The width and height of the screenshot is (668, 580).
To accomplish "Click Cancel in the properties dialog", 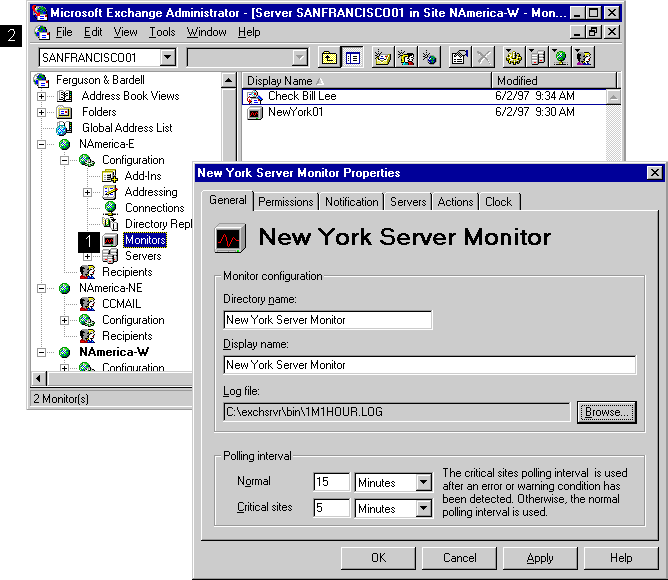I will pos(459,558).
